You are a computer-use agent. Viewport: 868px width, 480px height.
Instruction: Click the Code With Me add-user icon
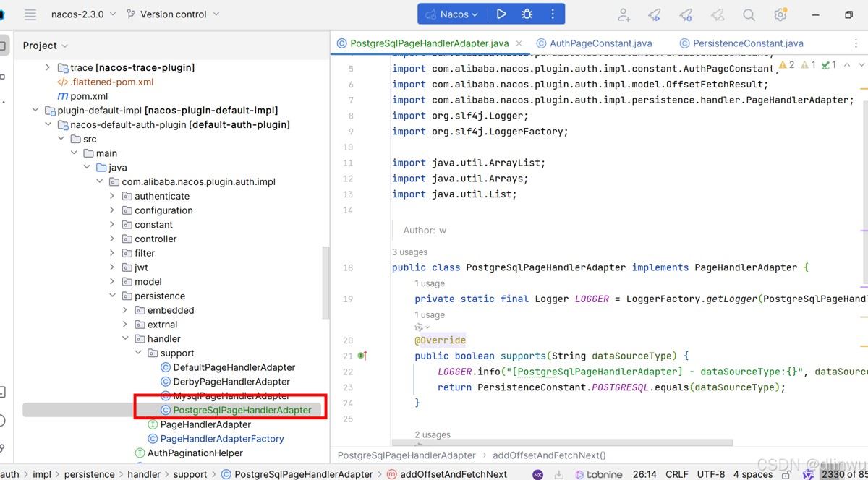pos(624,14)
